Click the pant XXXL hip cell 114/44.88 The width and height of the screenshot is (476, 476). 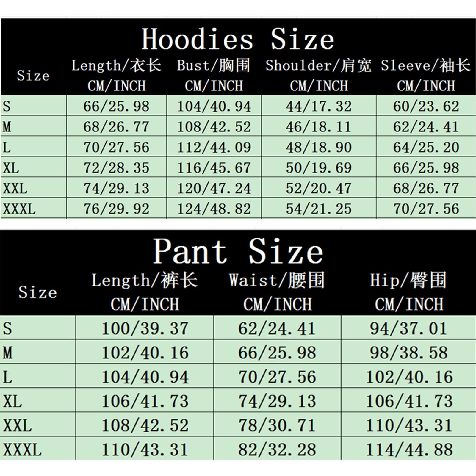[409, 450]
